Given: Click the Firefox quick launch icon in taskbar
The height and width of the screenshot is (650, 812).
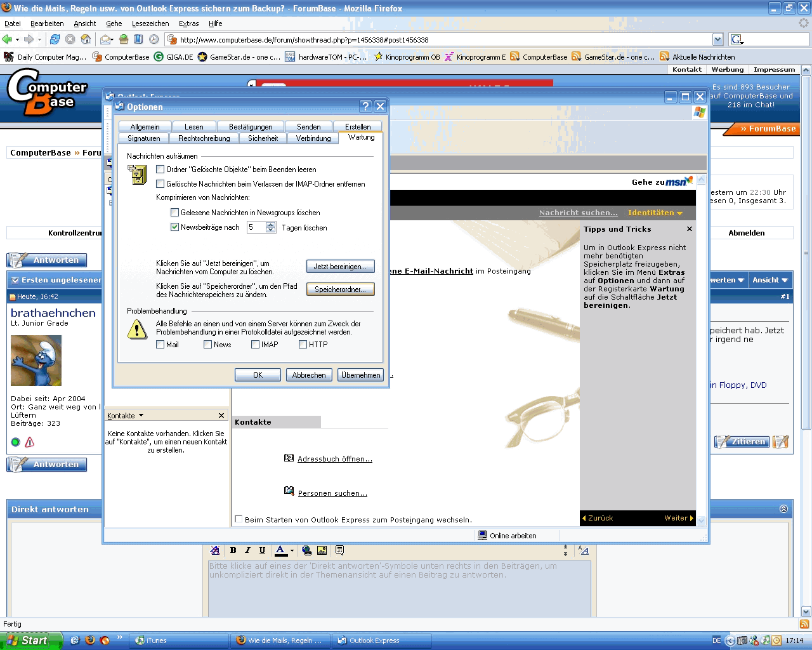Looking at the screenshot, I should 90,640.
